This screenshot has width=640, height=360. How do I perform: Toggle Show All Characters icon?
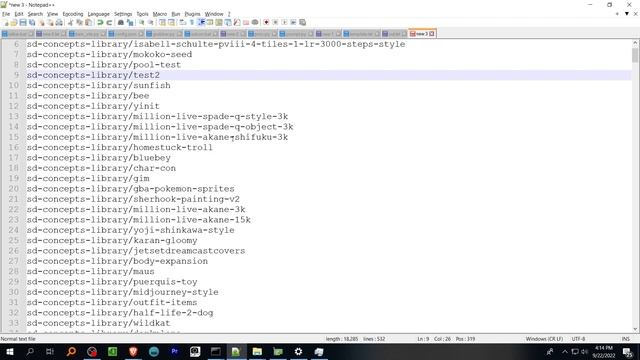(x=192, y=22)
